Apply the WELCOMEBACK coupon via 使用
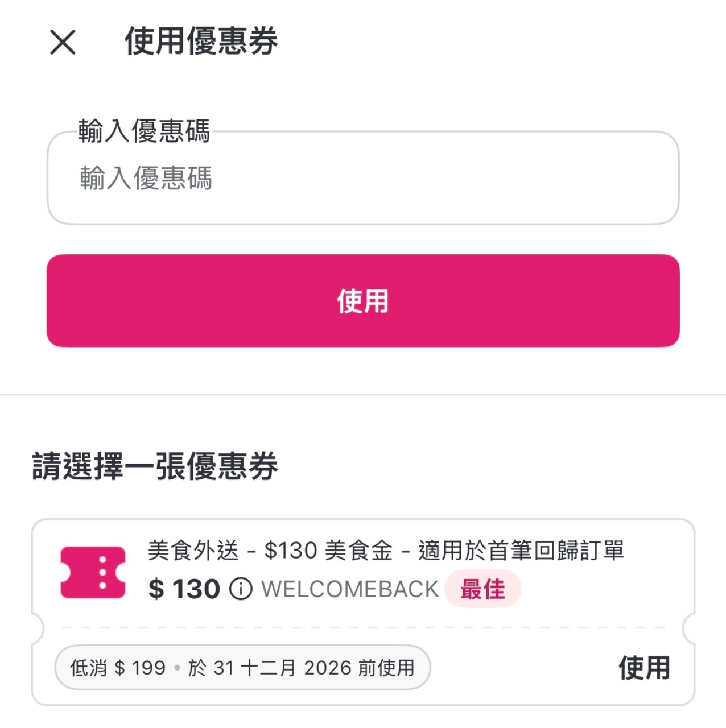Image resolution: width=726 pixels, height=728 pixels. [644, 668]
